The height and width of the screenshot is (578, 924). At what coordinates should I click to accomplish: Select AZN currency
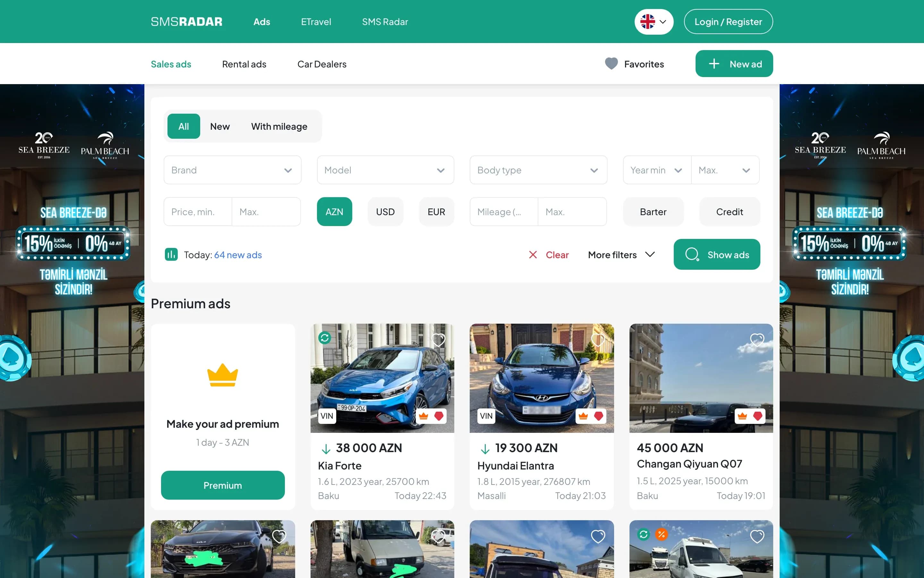pyautogui.click(x=335, y=212)
